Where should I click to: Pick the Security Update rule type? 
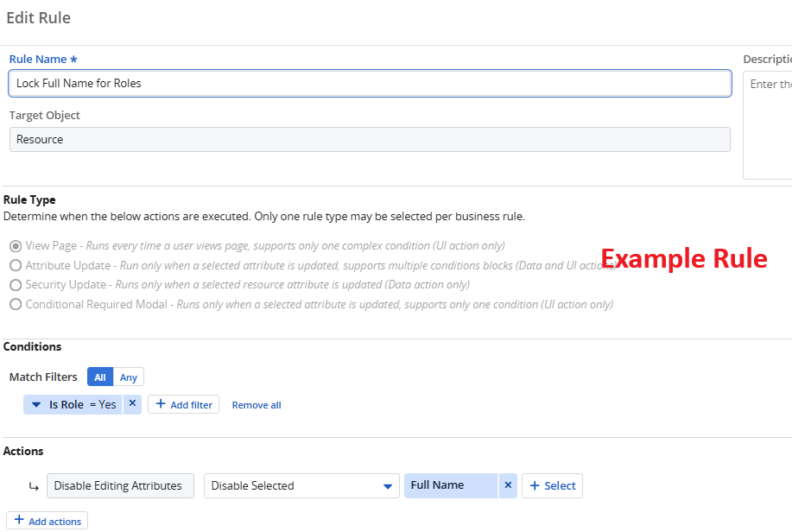point(16,285)
